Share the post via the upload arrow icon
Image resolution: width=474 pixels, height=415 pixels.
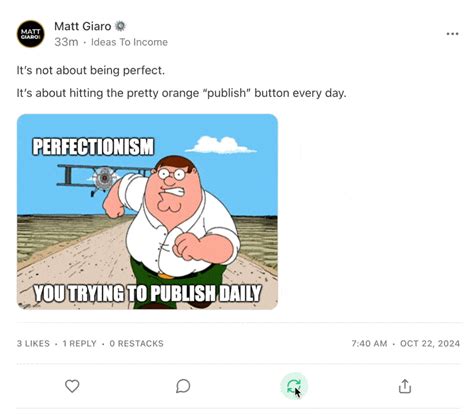(x=405, y=386)
